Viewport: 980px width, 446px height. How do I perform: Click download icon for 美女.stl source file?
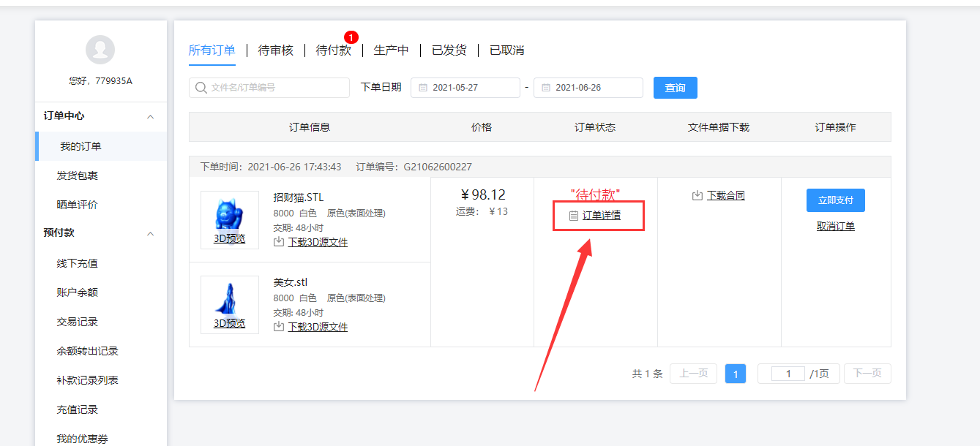pos(279,327)
